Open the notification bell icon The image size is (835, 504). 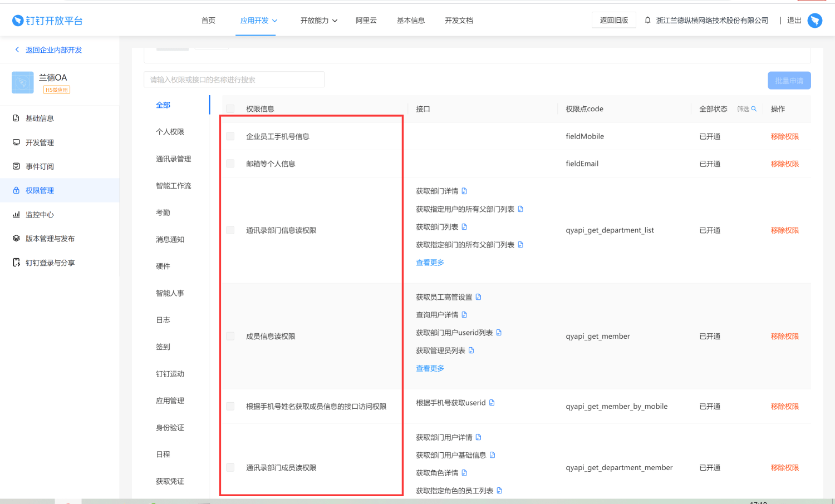click(x=647, y=20)
